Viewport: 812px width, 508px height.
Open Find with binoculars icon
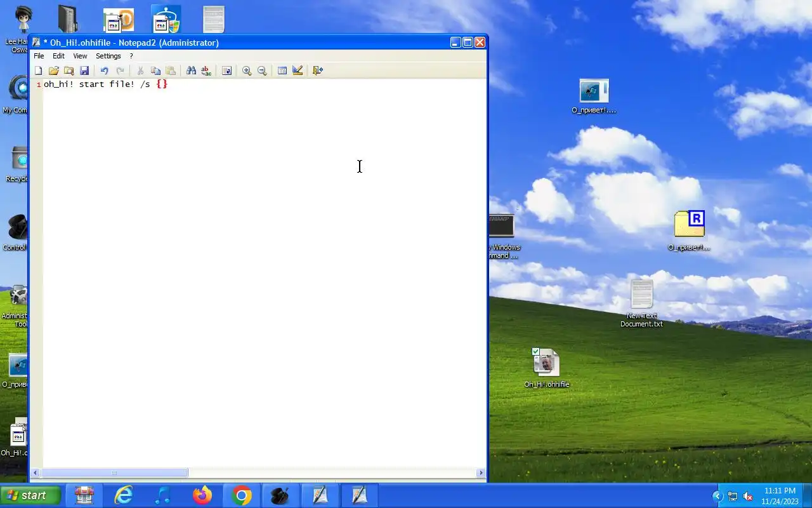point(191,70)
